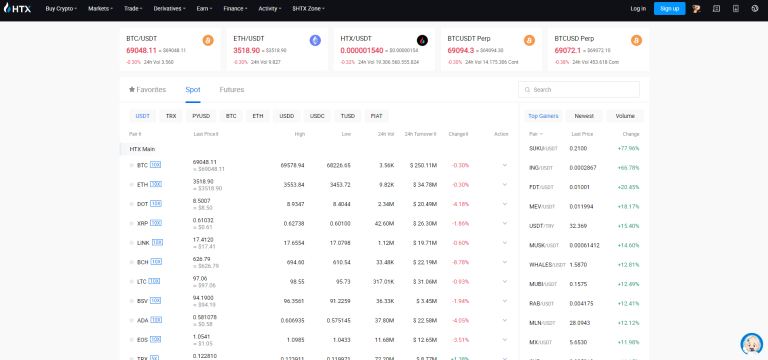The height and width of the screenshot is (360, 768).
Task: Click the Bitcoin icon on BTCUSDT Perp card
Action: (x=529, y=40)
